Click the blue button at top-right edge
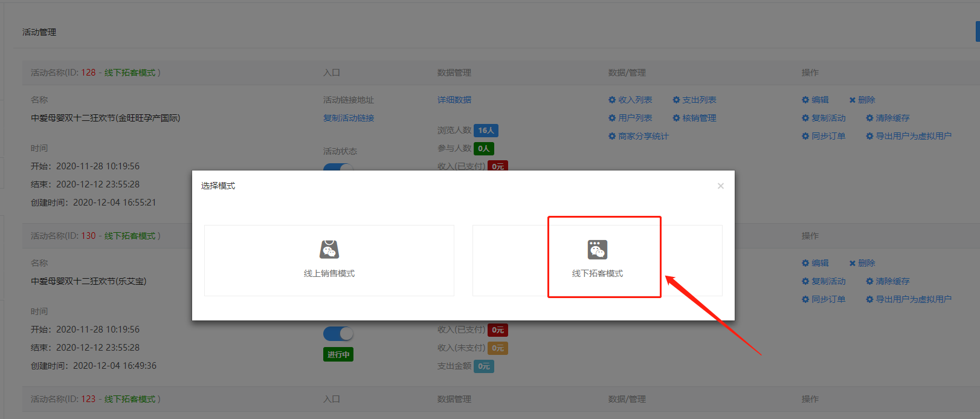The height and width of the screenshot is (419, 980). (x=978, y=31)
